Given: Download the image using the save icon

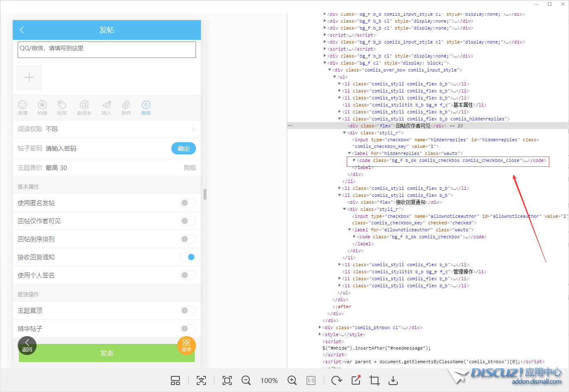Looking at the screenshot, I should coord(393,380).
